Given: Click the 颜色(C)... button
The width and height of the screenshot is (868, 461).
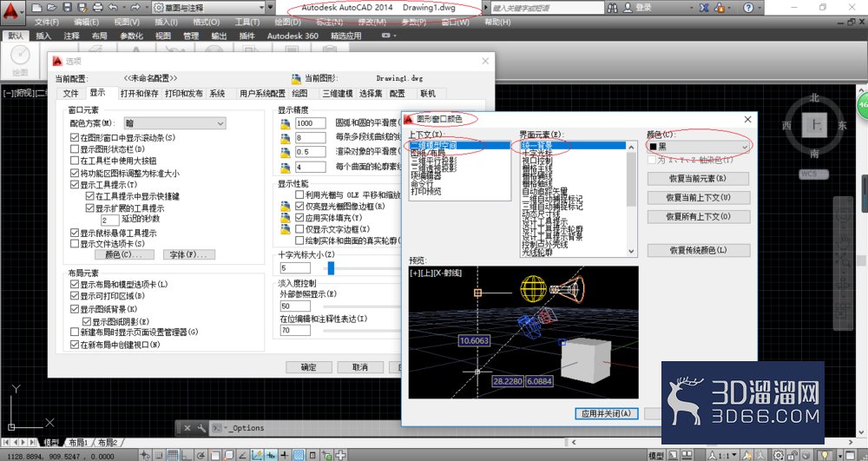Looking at the screenshot, I should 122,254.
